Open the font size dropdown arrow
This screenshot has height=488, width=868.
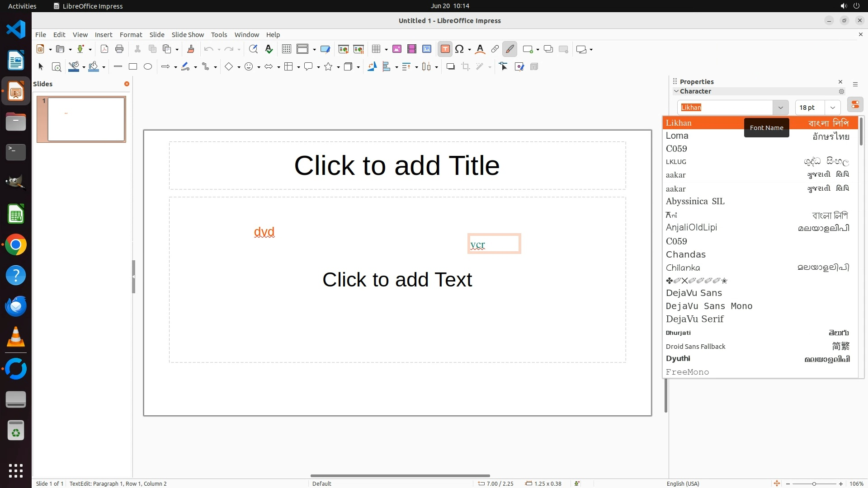point(832,108)
